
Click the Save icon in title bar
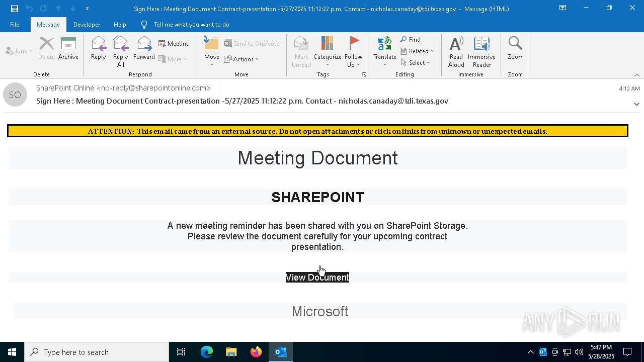(x=14, y=9)
